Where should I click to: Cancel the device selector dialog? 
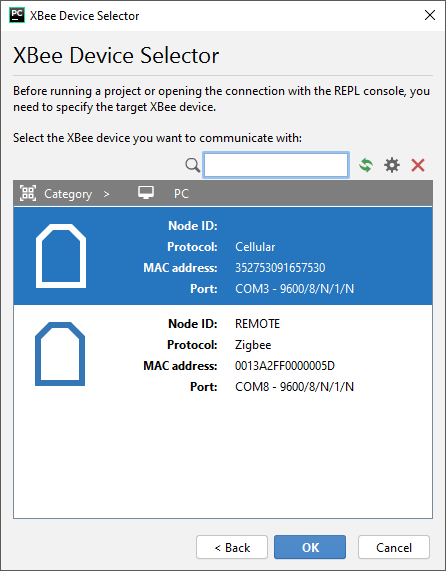pyautogui.click(x=394, y=547)
